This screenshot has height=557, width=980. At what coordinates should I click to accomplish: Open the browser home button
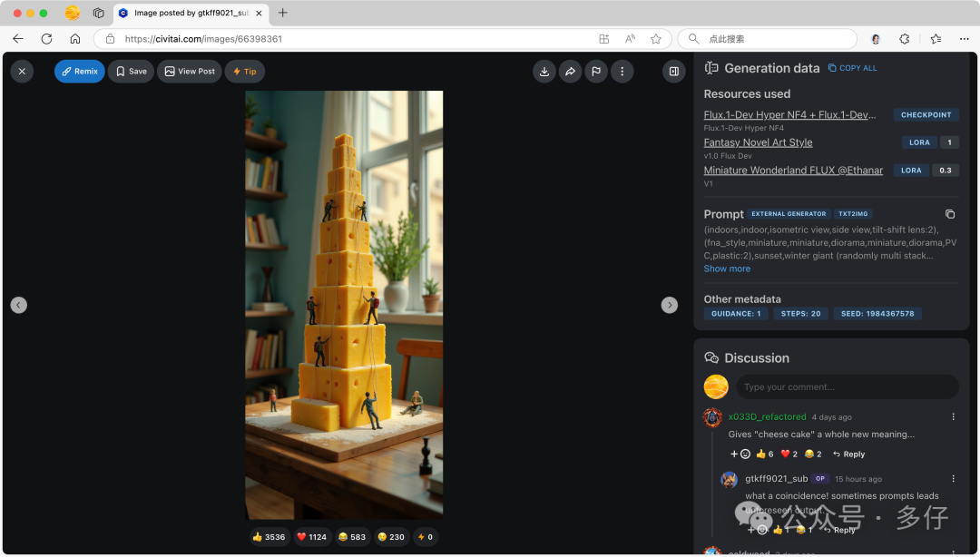(75, 39)
